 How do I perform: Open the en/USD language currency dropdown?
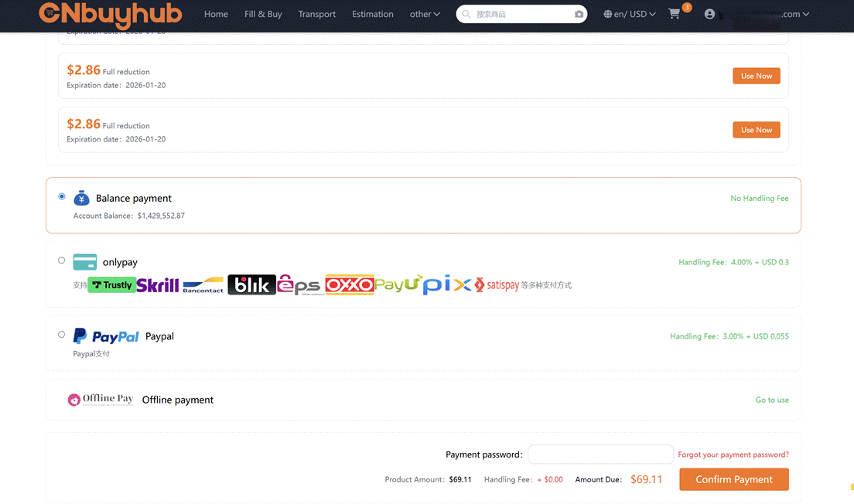pyautogui.click(x=630, y=14)
